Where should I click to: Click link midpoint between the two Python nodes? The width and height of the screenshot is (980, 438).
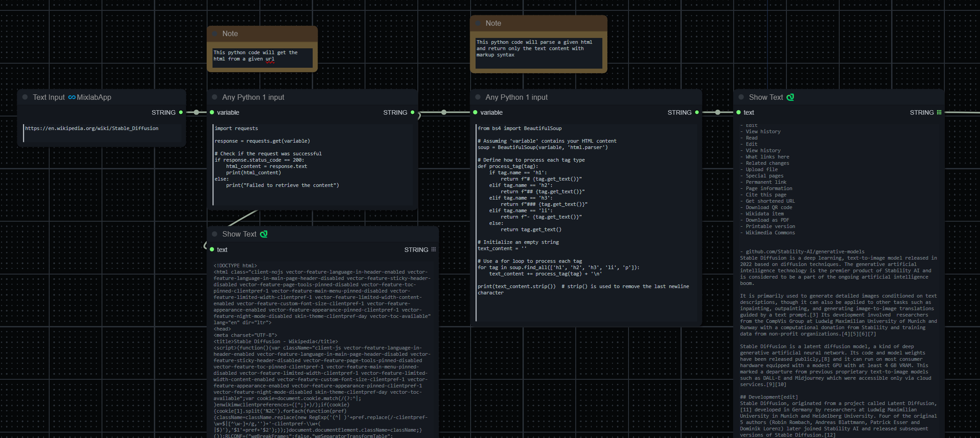[x=444, y=112]
